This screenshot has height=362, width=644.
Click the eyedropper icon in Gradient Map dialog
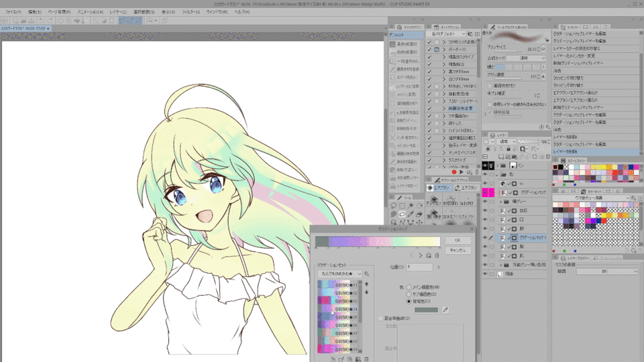click(x=444, y=310)
